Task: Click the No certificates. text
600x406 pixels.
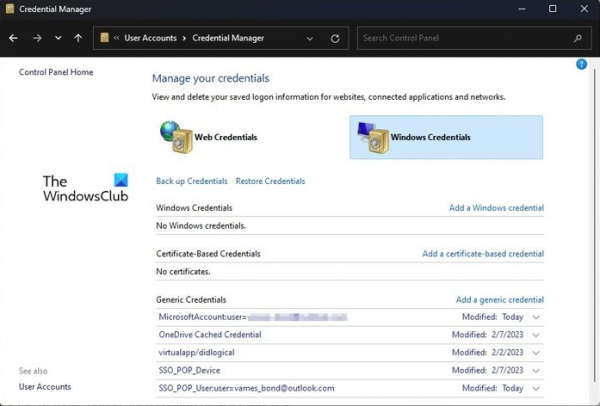Action: point(183,272)
